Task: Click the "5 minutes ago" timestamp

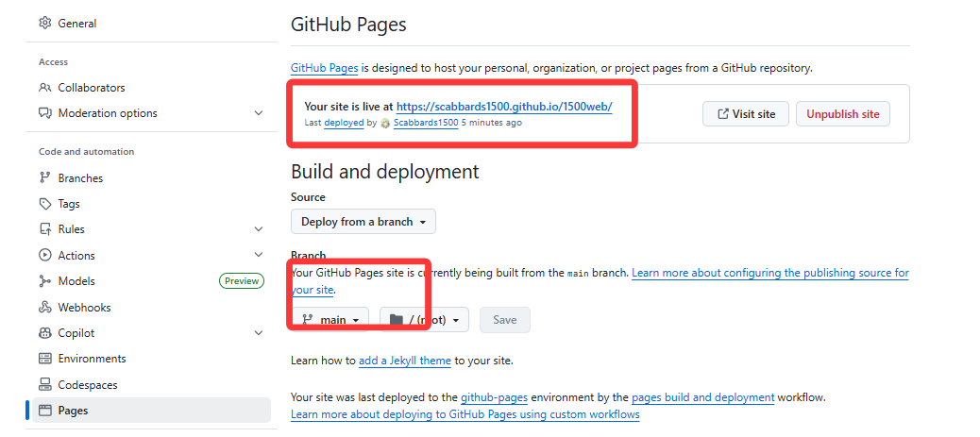Action: tap(491, 123)
